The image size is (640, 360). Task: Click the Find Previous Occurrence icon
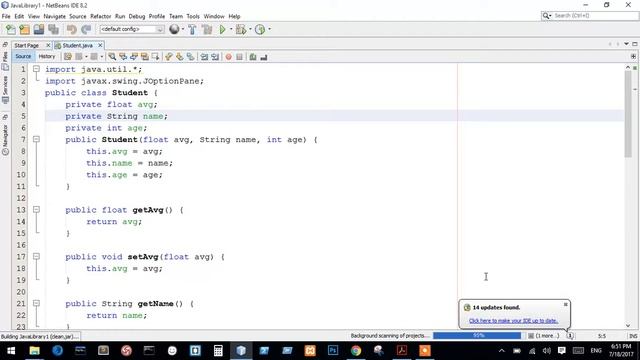[123, 57]
